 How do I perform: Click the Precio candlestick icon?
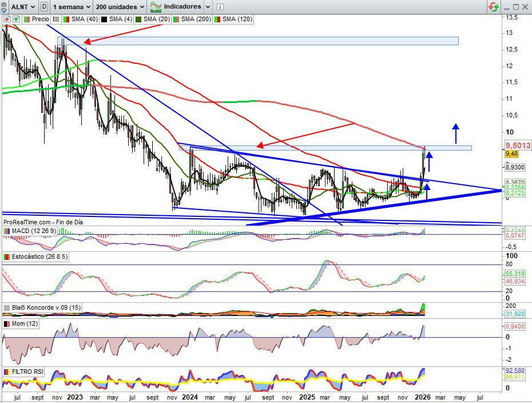pyautogui.click(x=26, y=19)
